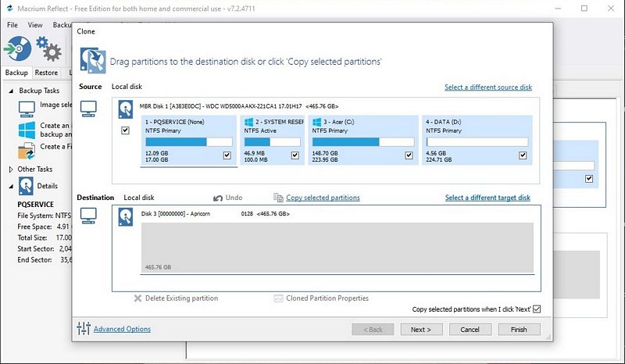The height and width of the screenshot is (364, 625).
Task: Click the Cloned Partition Properties icon
Action: 278,298
